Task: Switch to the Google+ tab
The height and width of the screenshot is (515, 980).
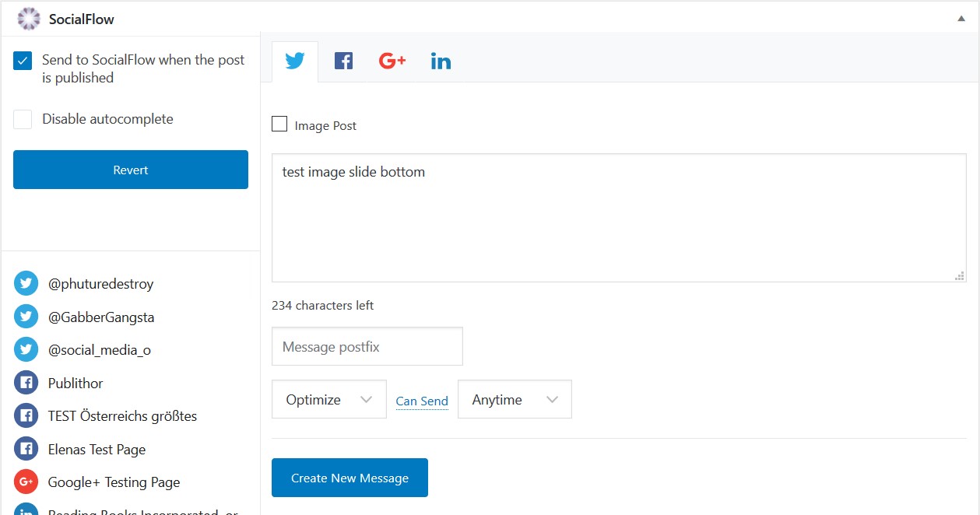Action: pos(392,61)
